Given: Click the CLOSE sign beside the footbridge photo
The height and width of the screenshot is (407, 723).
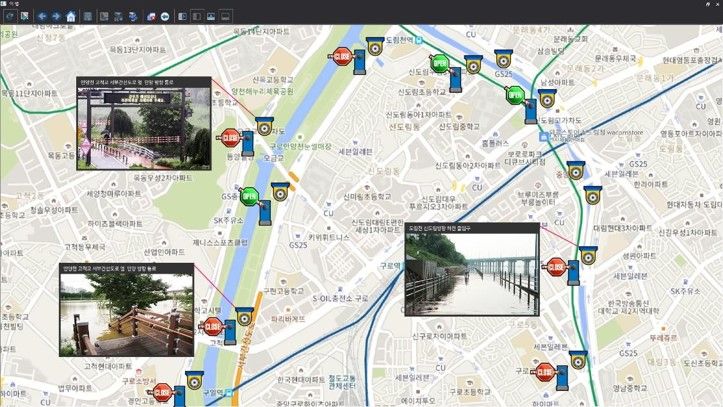Looking at the screenshot, I should pos(230,138).
